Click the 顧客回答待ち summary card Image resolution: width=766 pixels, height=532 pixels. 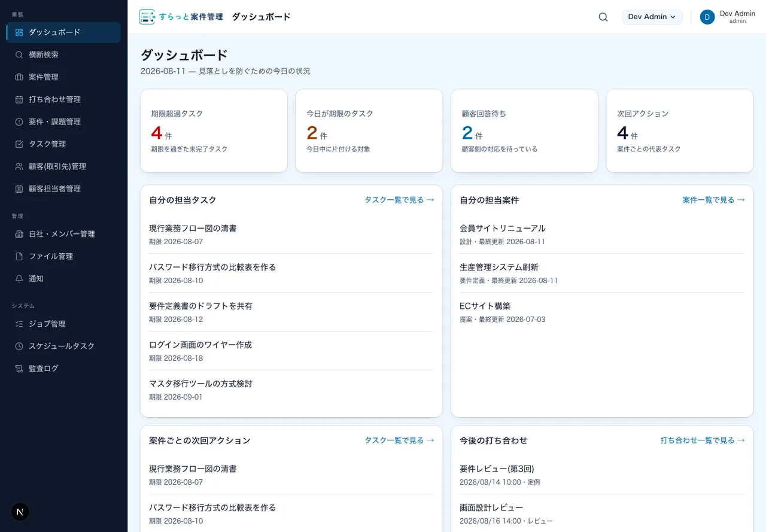click(524, 131)
